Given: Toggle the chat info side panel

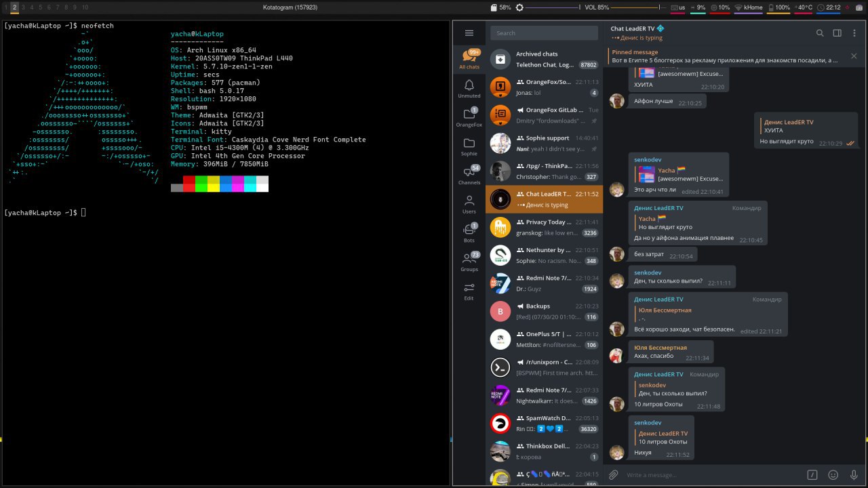Looking at the screenshot, I should [x=837, y=33].
